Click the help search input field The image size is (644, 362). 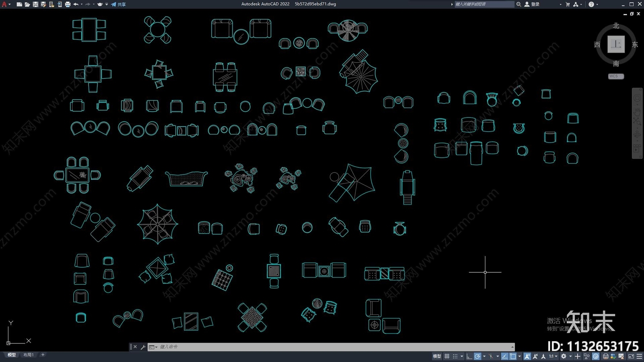click(x=484, y=4)
